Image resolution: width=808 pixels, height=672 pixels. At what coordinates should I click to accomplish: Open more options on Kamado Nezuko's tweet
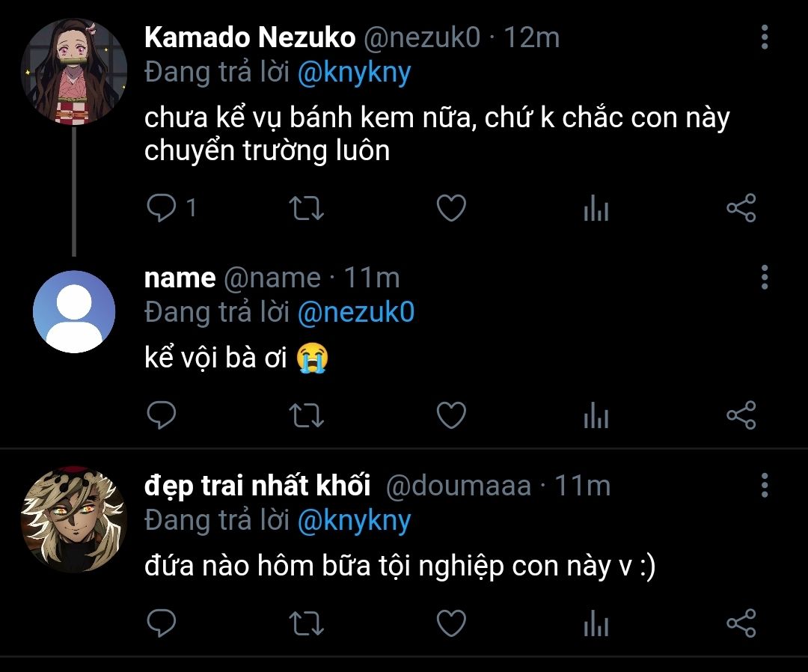[764, 37]
